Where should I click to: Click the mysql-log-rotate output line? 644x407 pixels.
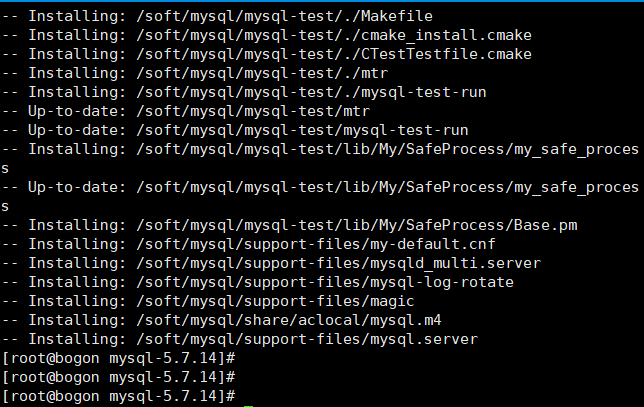258,282
